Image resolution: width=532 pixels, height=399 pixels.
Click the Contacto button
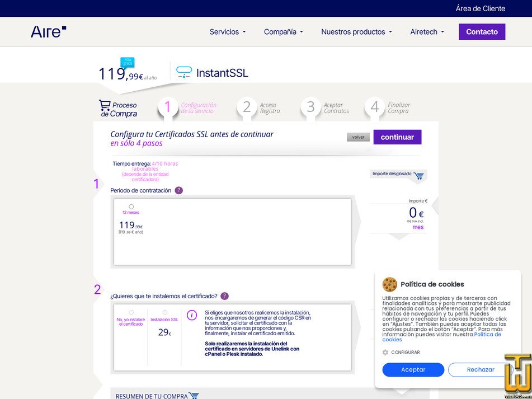482,32
